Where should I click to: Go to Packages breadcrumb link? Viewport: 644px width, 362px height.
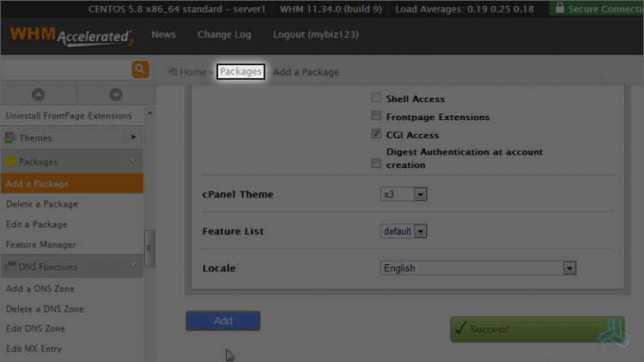240,71
